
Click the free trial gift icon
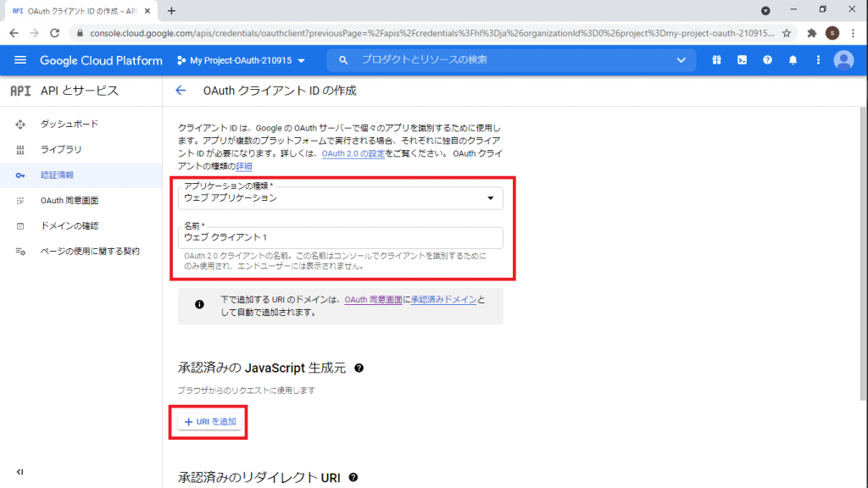click(x=716, y=60)
